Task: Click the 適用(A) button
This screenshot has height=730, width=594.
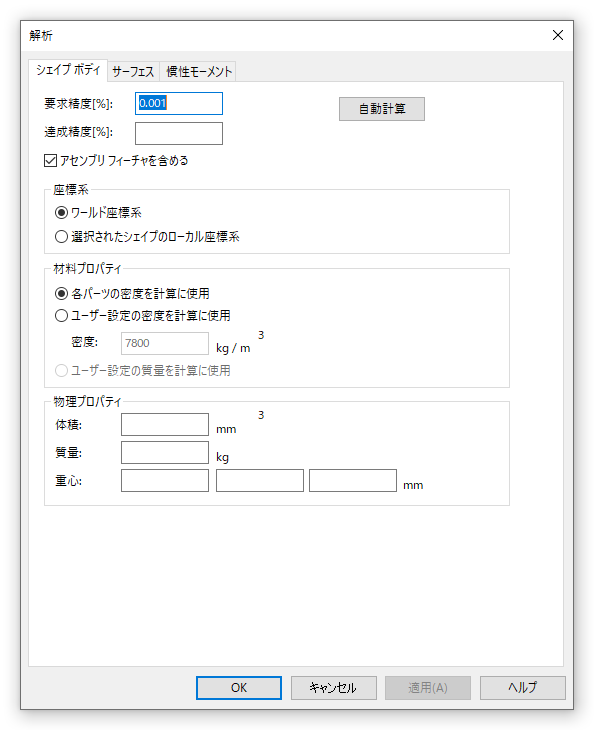Action: (428, 688)
